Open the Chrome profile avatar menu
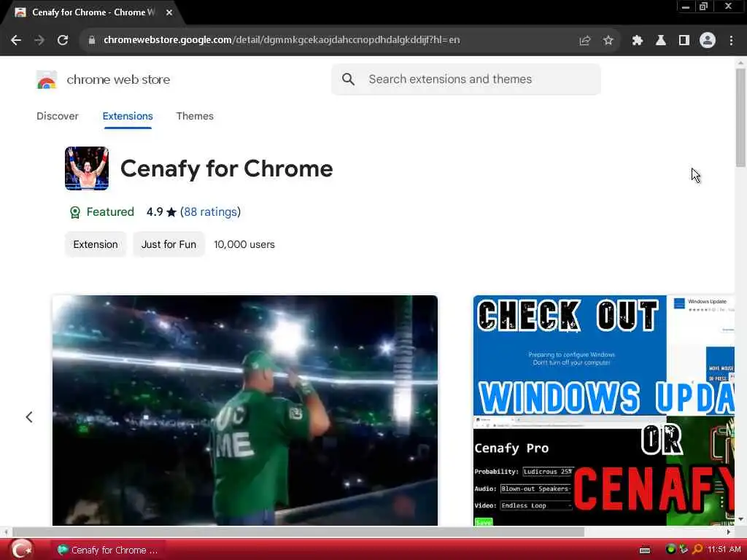This screenshot has width=747, height=560. tap(708, 41)
